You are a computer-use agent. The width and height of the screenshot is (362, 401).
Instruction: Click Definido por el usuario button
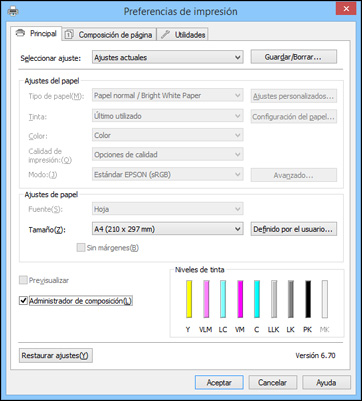294,229
